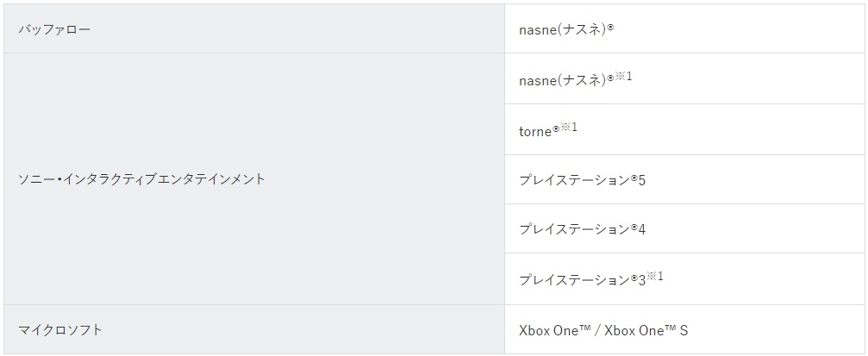
Task: Select the Sony nasne(ナスネ)※1 entry
Action: coord(684,78)
